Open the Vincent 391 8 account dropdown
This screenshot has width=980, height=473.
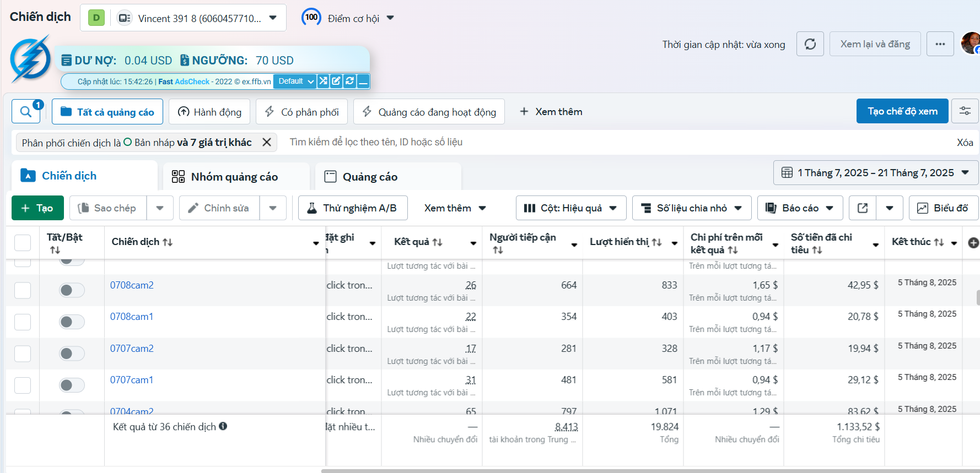(x=183, y=18)
